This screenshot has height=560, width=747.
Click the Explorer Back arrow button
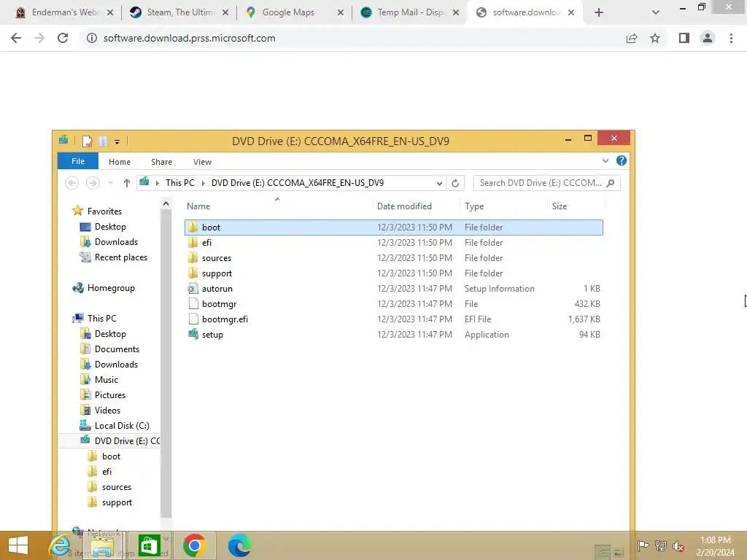pos(72,183)
